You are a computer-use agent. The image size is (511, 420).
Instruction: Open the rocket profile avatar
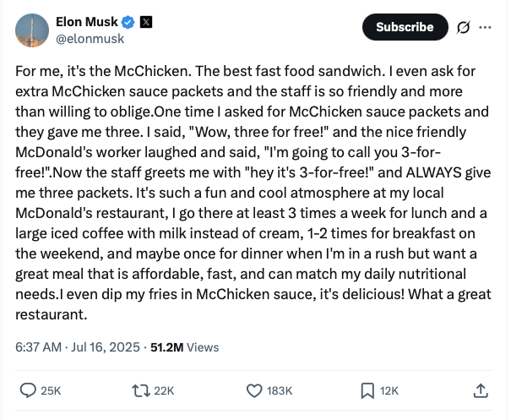point(32,30)
